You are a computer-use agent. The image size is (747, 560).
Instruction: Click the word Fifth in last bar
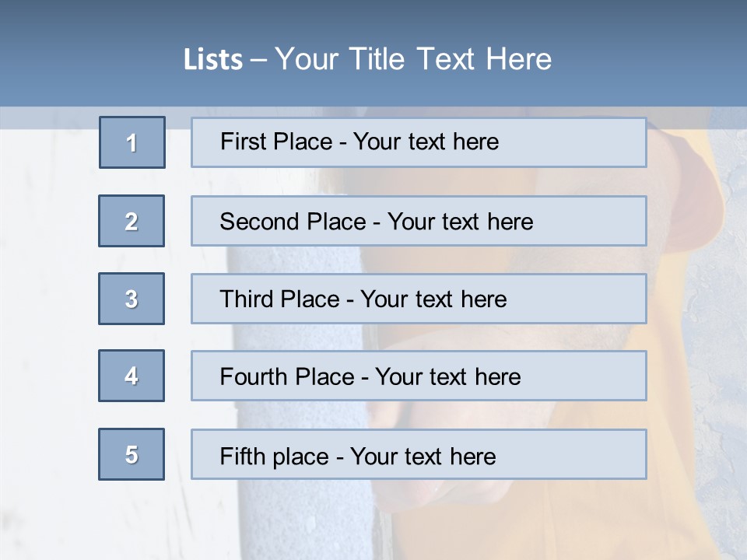point(243,456)
